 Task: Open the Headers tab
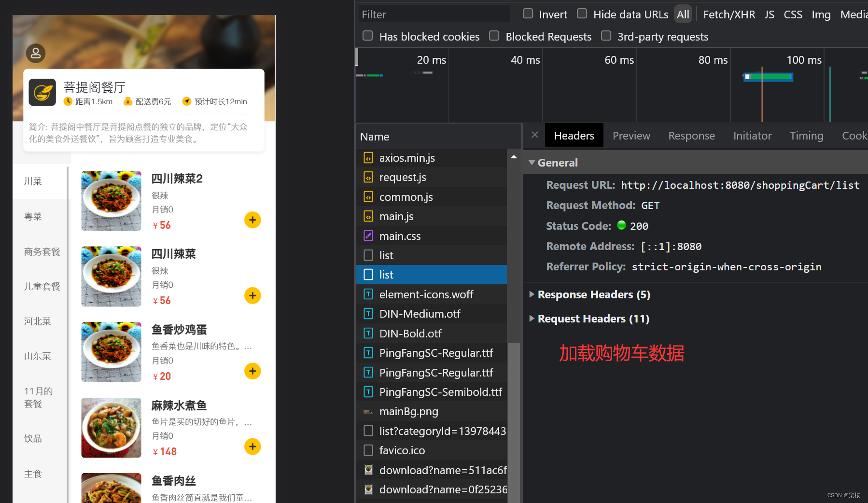[574, 136]
